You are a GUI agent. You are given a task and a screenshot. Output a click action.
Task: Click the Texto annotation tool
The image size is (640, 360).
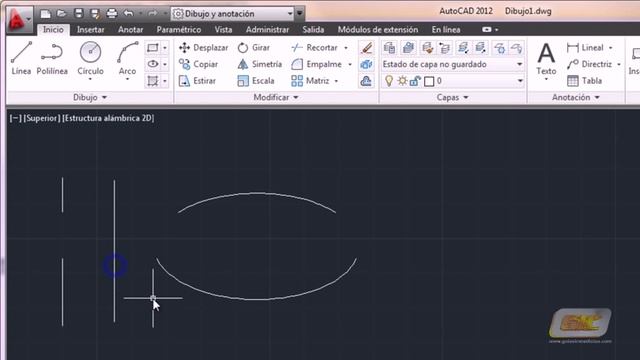546,59
